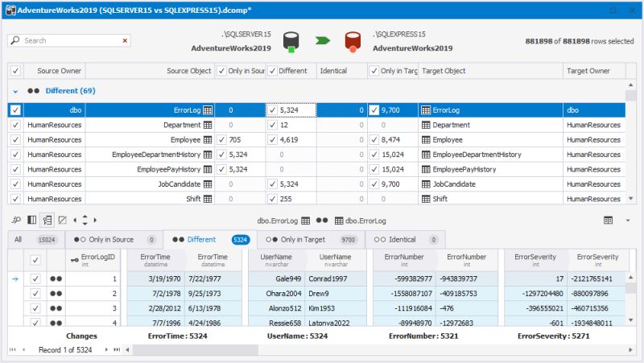Uncheck Employee 705 only-in-source checkbox
644x363 pixels.
221,139
